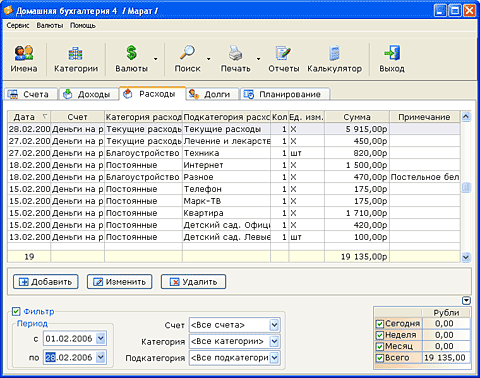Switch to the Счета tab
Viewport: 480px width, 378px height.
click(x=31, y=94)
